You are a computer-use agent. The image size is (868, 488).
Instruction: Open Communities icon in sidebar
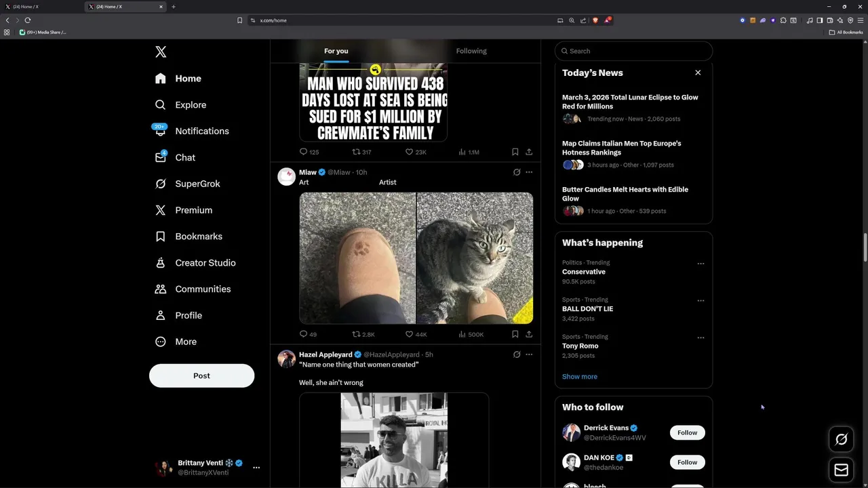[161, 289]
